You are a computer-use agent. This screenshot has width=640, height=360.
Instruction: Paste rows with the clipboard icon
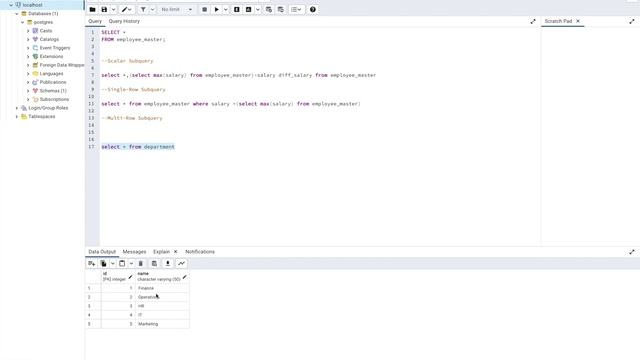[x=122, y=264]
